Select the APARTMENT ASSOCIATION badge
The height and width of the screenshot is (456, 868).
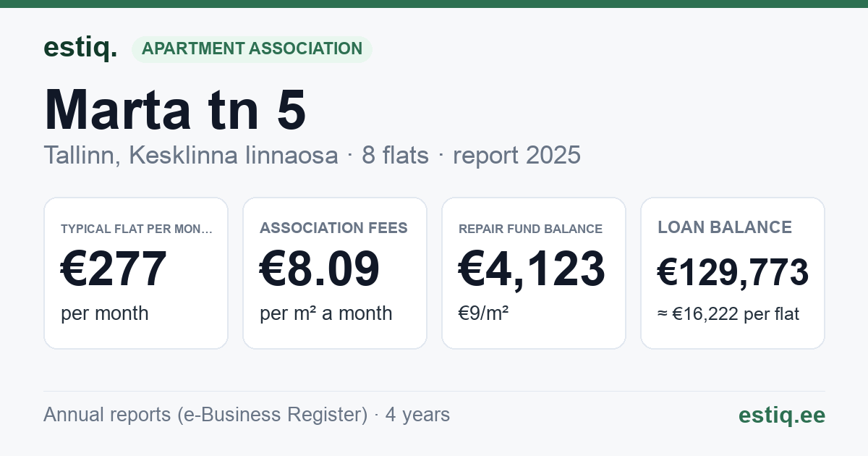pyautogui.click(x=252, y=48)
